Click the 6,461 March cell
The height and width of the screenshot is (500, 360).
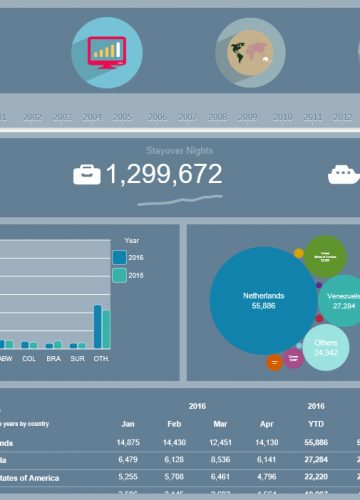tap(220, 477)
